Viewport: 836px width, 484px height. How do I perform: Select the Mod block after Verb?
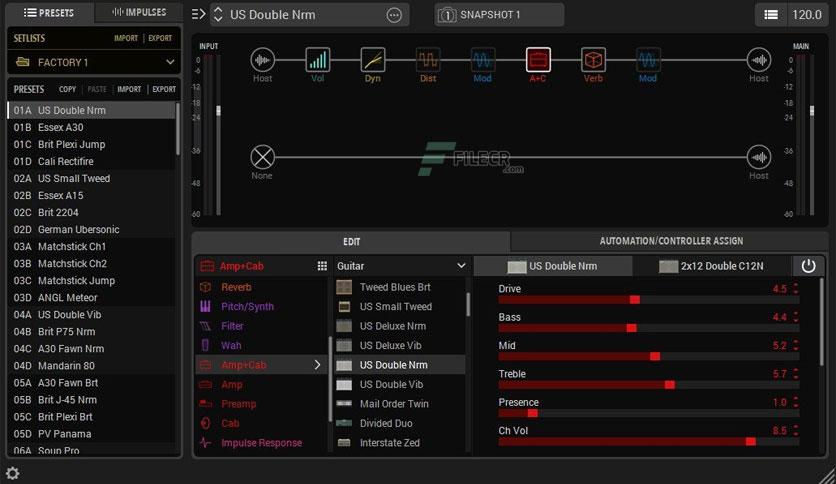[x=648, y=60]
